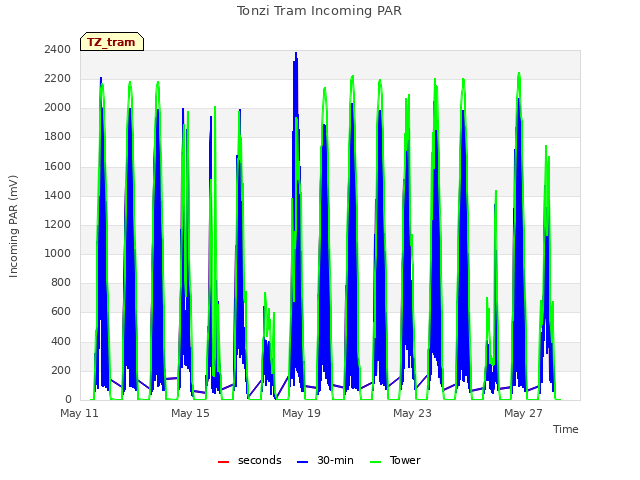This screenshot has height=480, width=640.
Task: Click the y-axis label 'Incoming PAR (mV)'
Action: (13, 227)
